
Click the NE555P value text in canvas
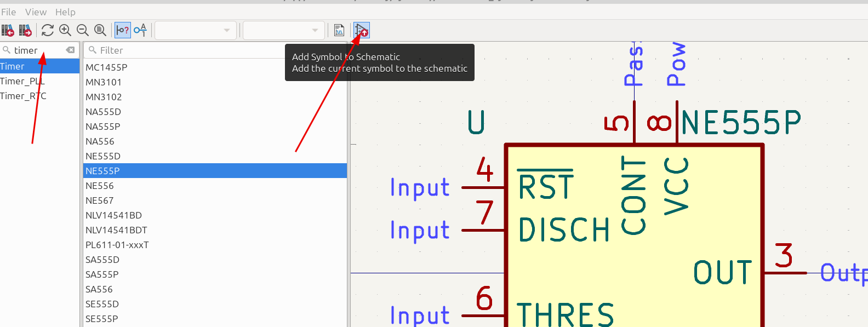pyautogui.click(x=741, y=122)
